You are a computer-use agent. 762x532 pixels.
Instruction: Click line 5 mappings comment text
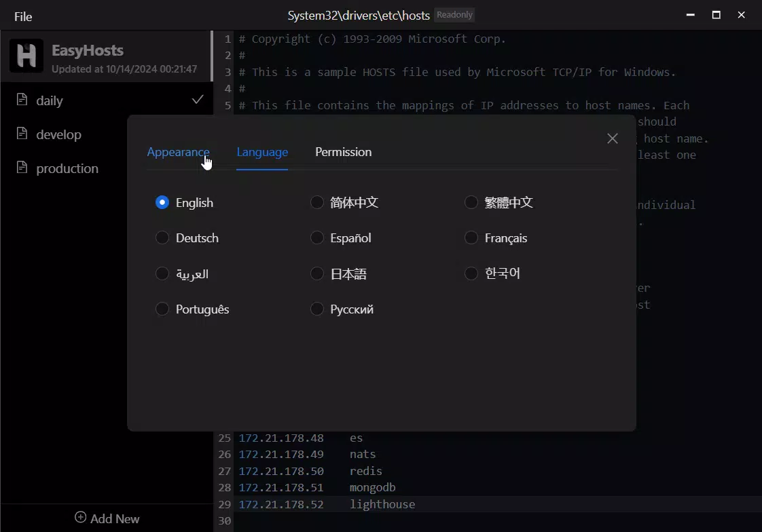pos(464,105)
